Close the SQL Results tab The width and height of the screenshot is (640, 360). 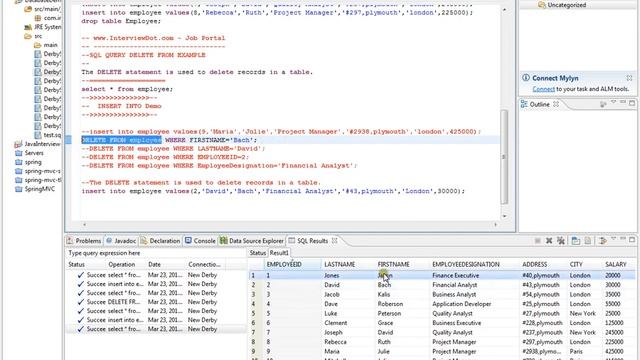click(334, 241)
